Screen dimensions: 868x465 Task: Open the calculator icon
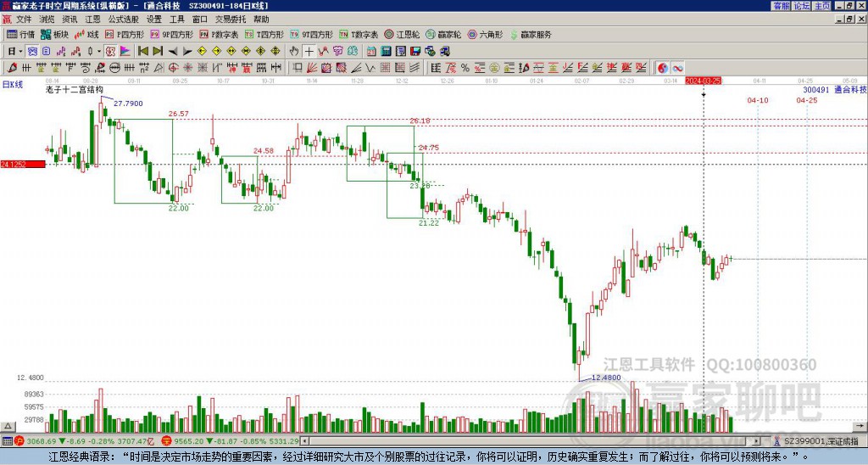tap(386, 51)
